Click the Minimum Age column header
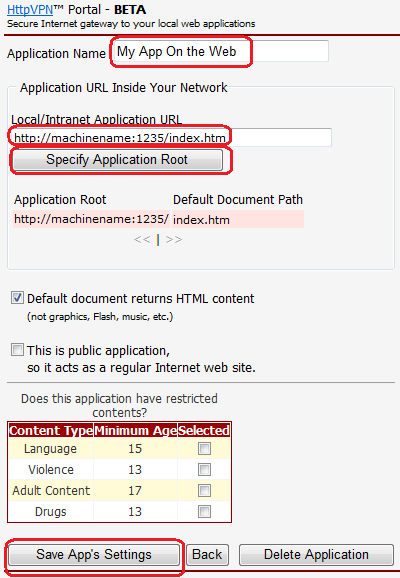The width and height of the screenshot is (400, 578). [135, 430]
